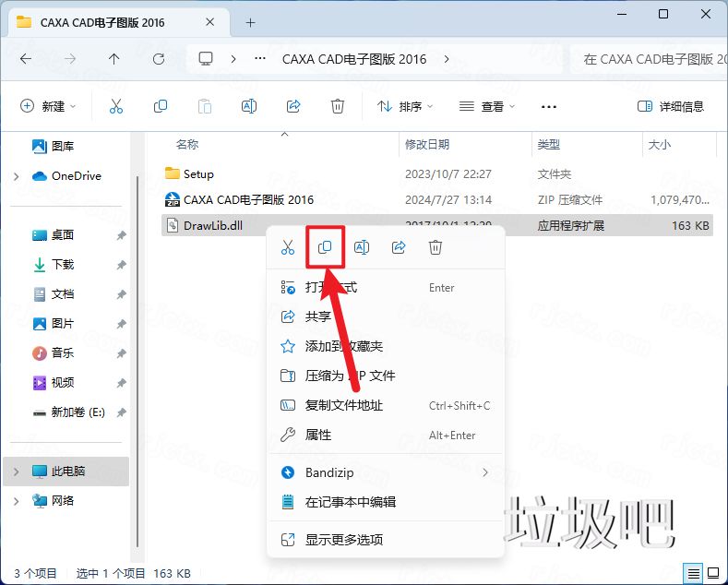Sort by the 修改日期 column header
Image resolution: width=728 pixels, height=585 pixels.
click(427, 144)
